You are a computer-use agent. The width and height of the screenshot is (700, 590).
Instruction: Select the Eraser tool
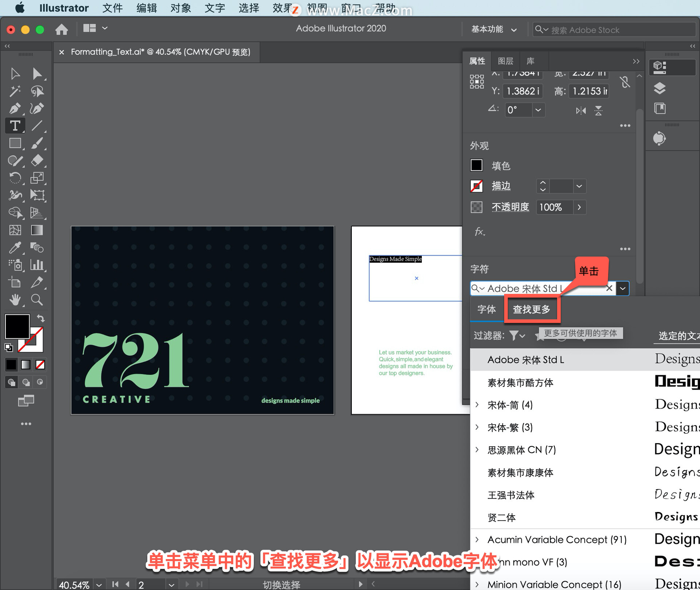pyautogui.click(x=37, y=160)
